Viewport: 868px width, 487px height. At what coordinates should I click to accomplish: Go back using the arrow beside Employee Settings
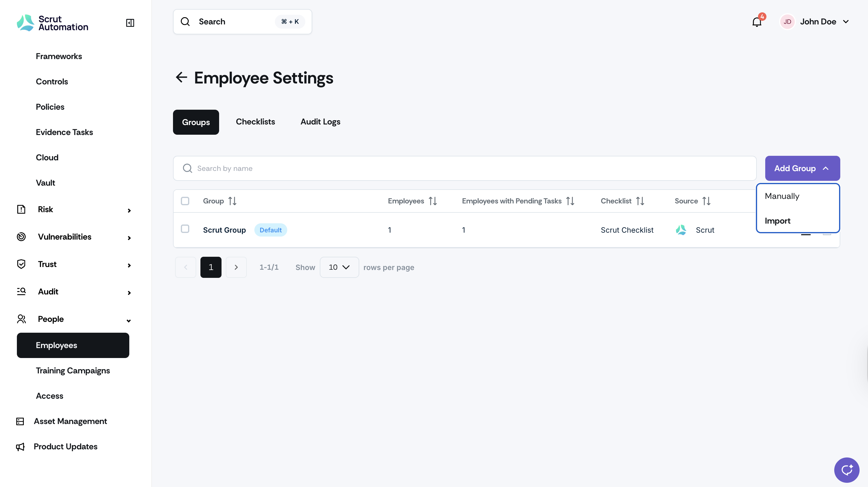click(182, 77)
